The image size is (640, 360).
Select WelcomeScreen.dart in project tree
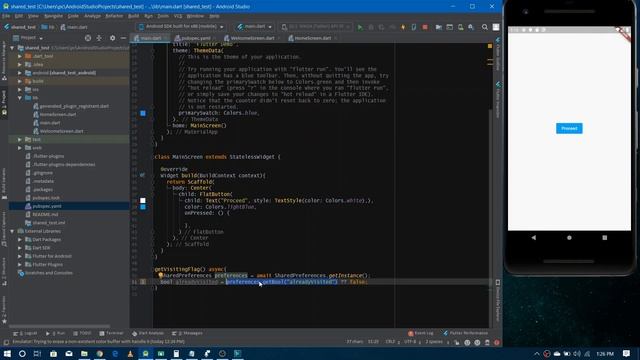pyautogui.click(x=61, y=131)
